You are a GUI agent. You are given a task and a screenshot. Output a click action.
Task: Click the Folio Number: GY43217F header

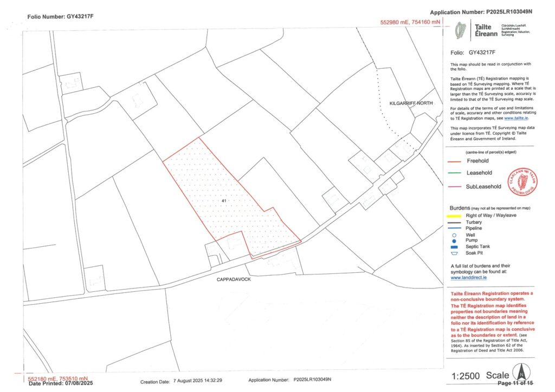coord(61,16)
